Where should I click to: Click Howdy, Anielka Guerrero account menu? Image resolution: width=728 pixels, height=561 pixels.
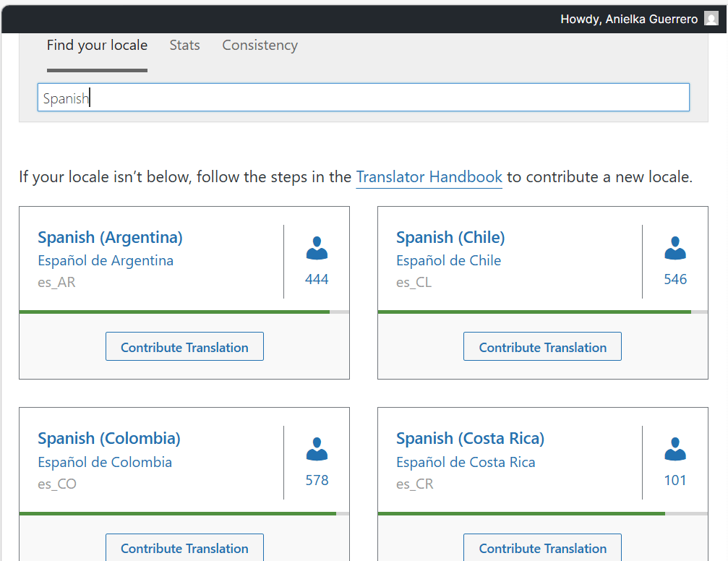pyautogui.click(x=628, y=20)
